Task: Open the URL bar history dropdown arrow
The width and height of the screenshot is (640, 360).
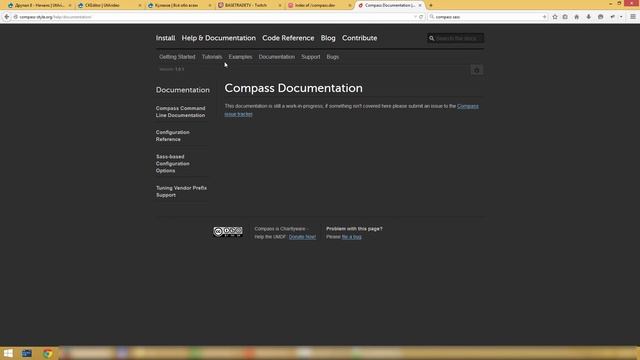Action: pos(415,17)
